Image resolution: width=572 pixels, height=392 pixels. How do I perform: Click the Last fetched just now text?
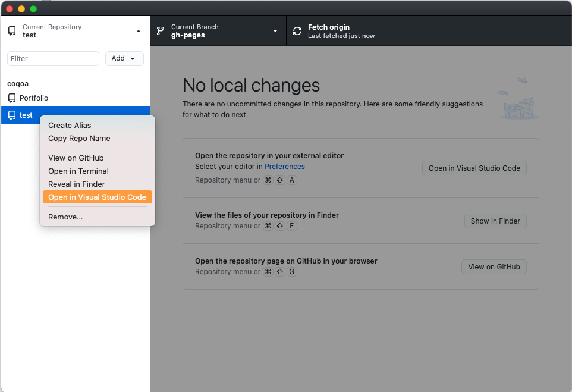(x=341, y=36)
